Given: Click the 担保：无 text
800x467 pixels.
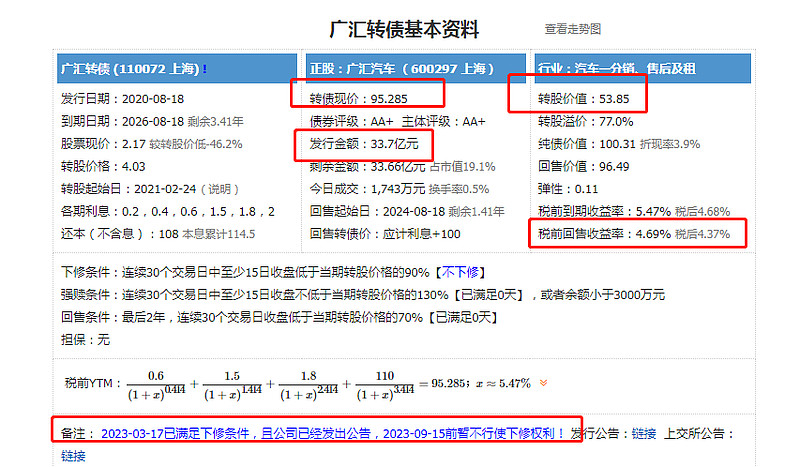Looking at the screenshot, I should 85,339.
